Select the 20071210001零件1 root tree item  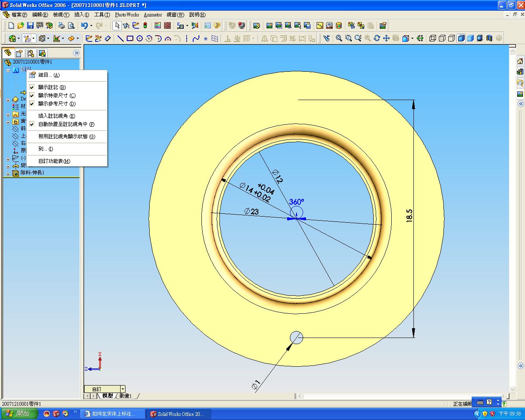click(x=32, y=62)
